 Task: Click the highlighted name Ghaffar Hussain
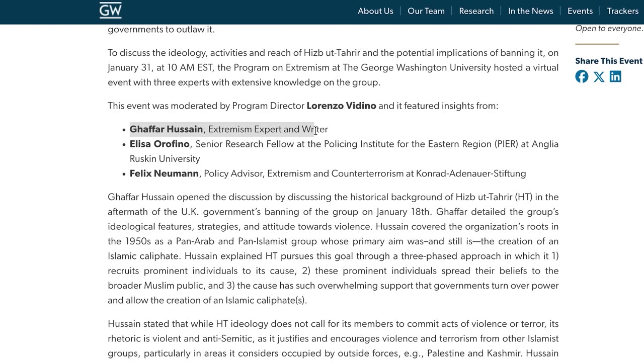[x=166, y=130]
